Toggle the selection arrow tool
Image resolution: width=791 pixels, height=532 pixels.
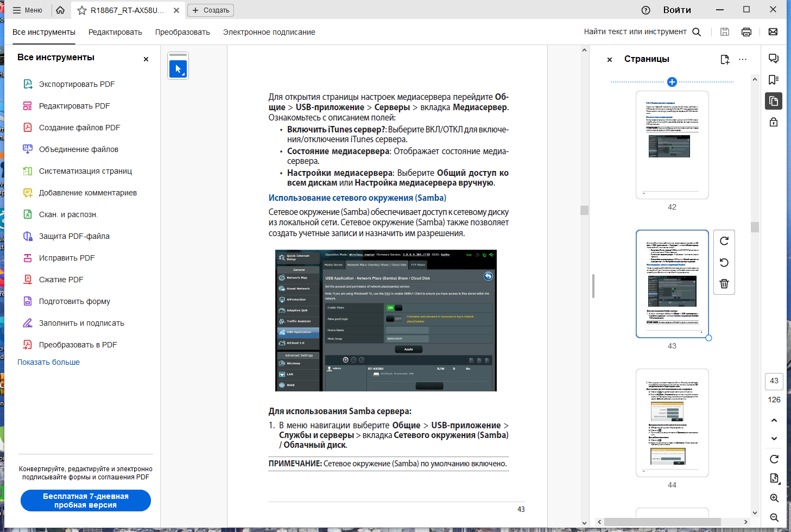(x=178, y=69)
